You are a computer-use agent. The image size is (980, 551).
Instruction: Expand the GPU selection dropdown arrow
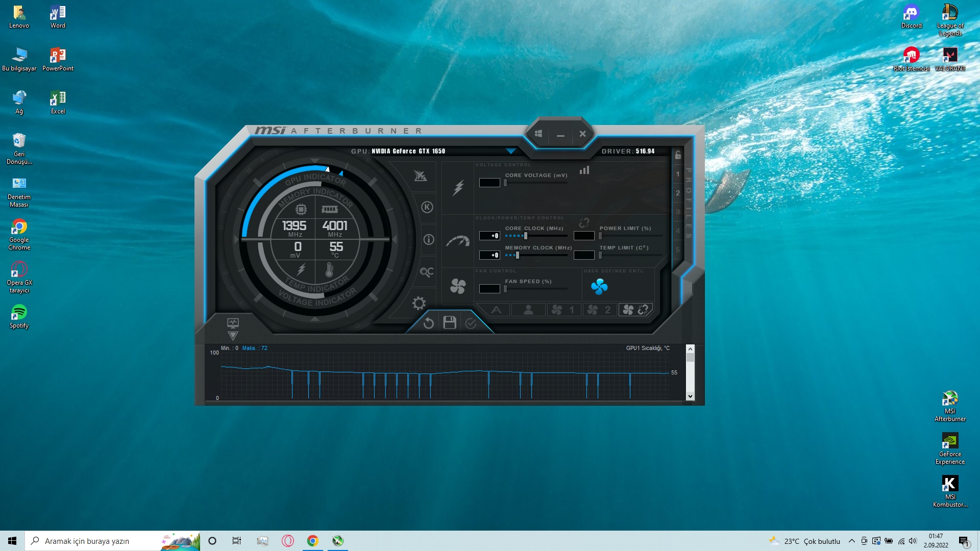coord(510,151)
